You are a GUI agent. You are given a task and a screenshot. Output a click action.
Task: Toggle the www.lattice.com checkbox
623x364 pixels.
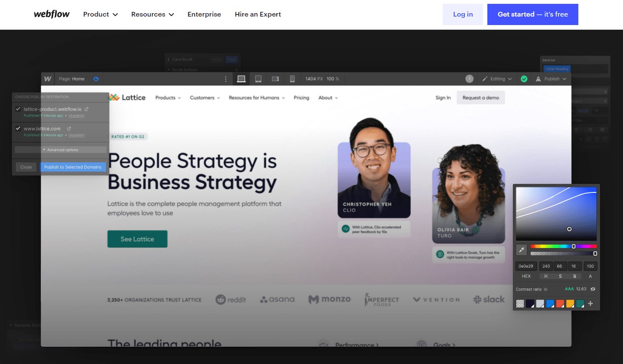tap(18, 128)
